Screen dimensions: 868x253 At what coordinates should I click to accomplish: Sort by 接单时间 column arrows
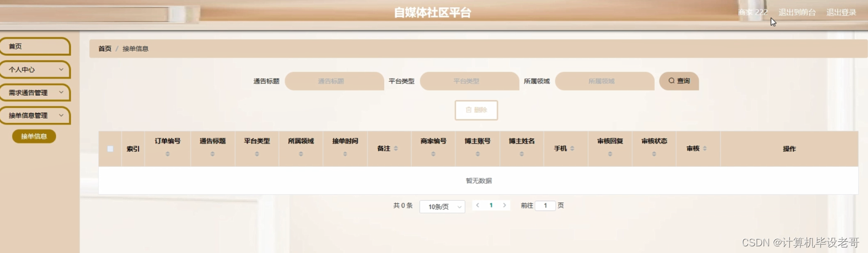pyautogui.click(x=345, y=154)
